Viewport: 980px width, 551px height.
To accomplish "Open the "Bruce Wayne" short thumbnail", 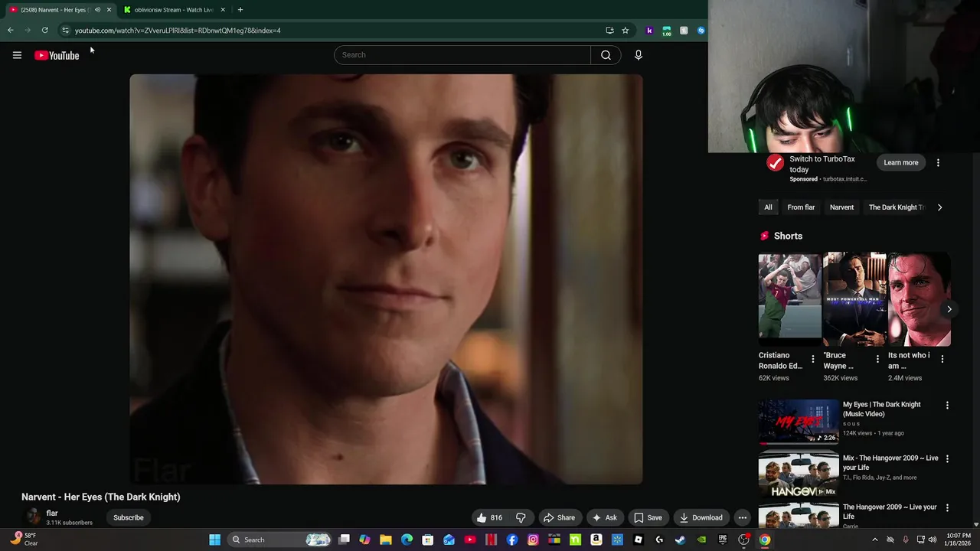I will (x=854, y=299).
